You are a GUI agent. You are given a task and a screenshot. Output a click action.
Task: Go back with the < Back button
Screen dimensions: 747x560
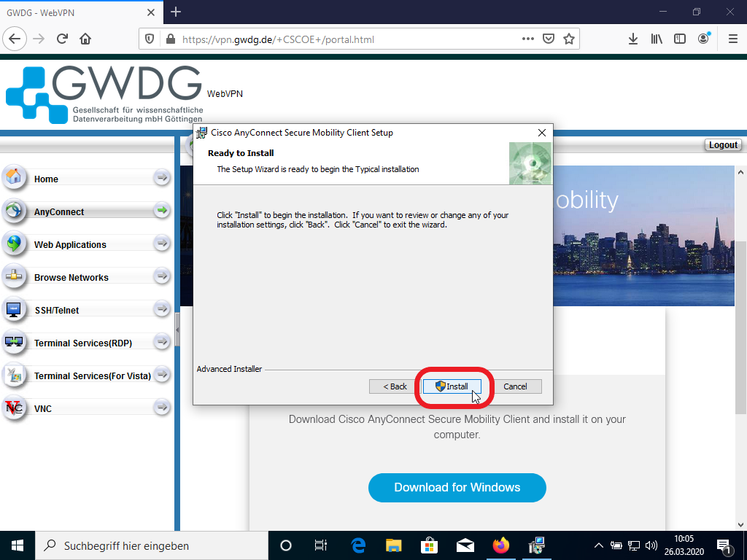click(395, 386)
